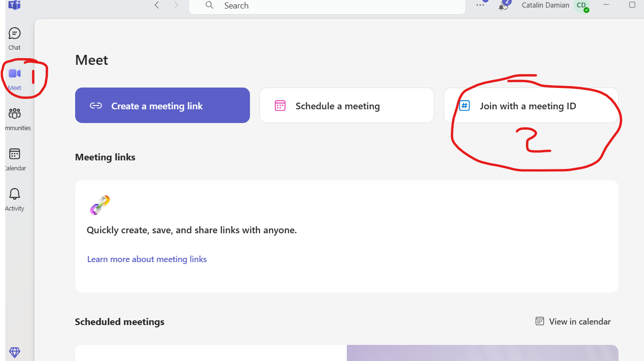Open Communities from the left sidebar
644x361 pixels.
(15, 118)
